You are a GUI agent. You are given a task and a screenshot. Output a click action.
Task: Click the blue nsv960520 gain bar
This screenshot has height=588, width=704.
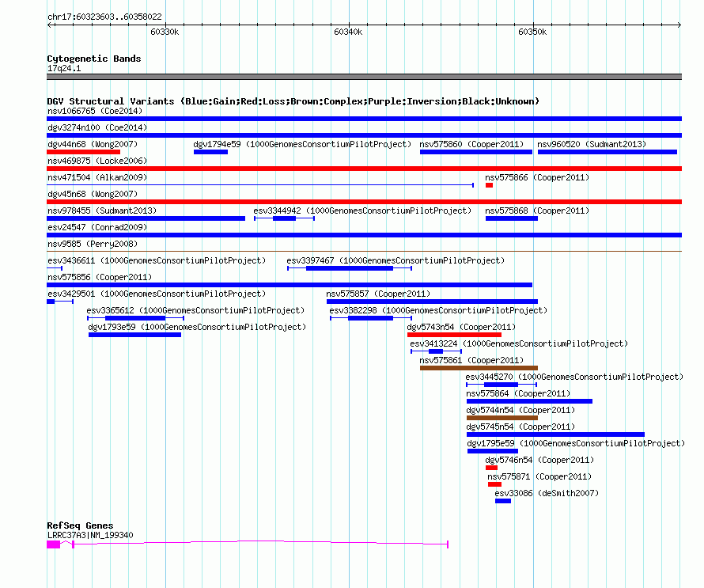pyautogui.click(x=607, y=152)
